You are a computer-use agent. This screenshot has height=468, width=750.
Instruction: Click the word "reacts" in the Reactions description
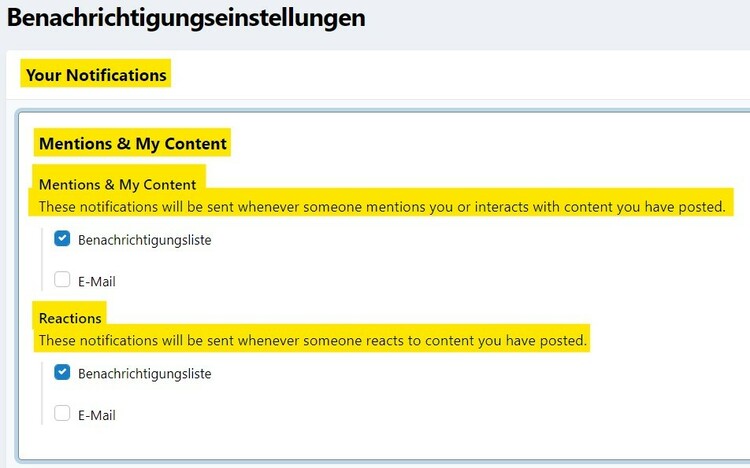coord(384,341)
